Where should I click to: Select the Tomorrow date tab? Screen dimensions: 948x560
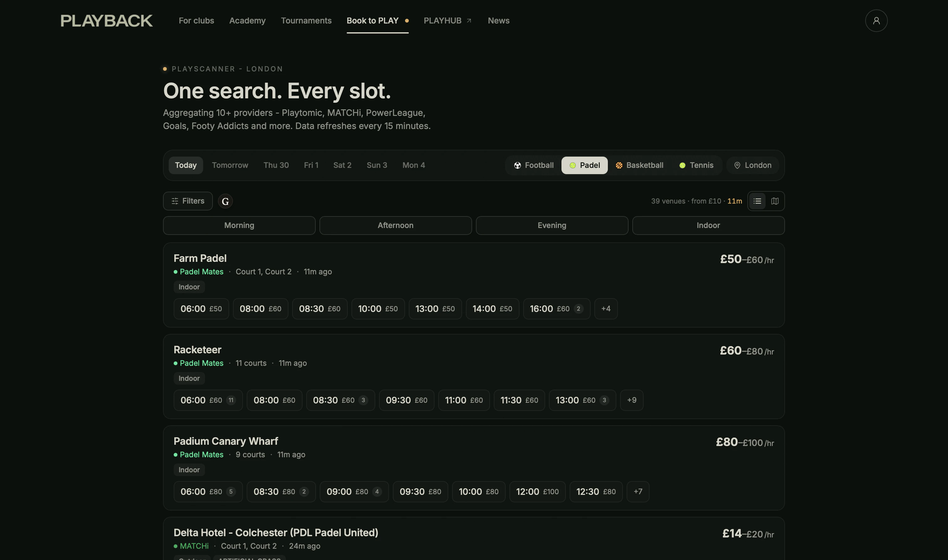tap(230, 165)
